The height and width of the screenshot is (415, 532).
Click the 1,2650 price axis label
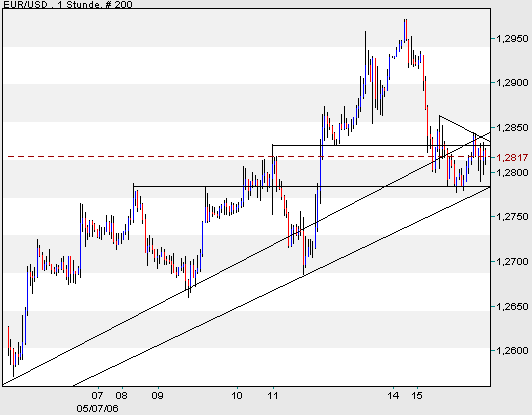512,306
